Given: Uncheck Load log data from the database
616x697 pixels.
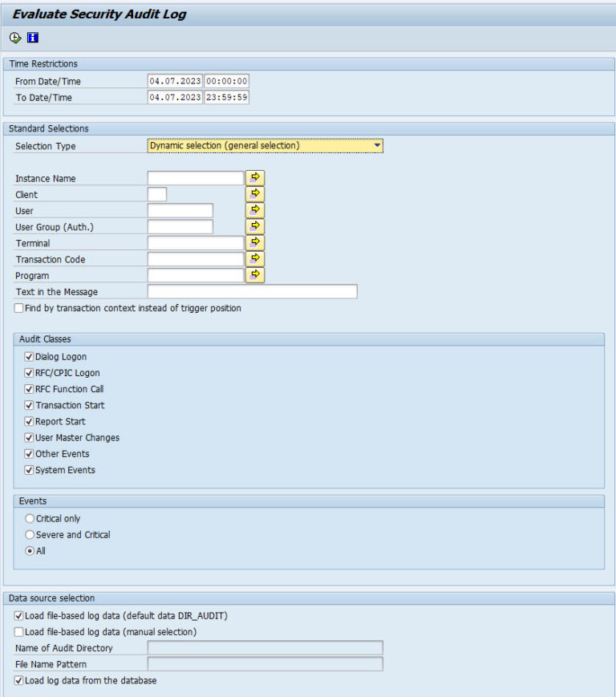Looking at the screenshot, I should coord(18,680).
